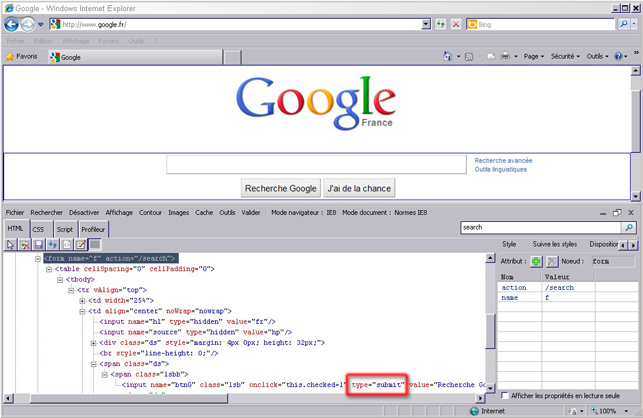Open the Contour menu
The width and height of the screenshot is (643, 418).
(x=150, y=212)
